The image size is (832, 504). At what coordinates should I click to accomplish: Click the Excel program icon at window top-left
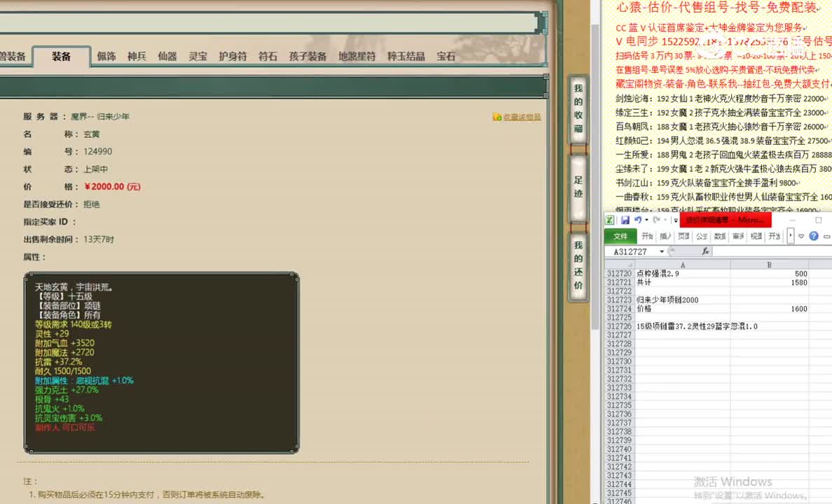(x=609, y=220)
